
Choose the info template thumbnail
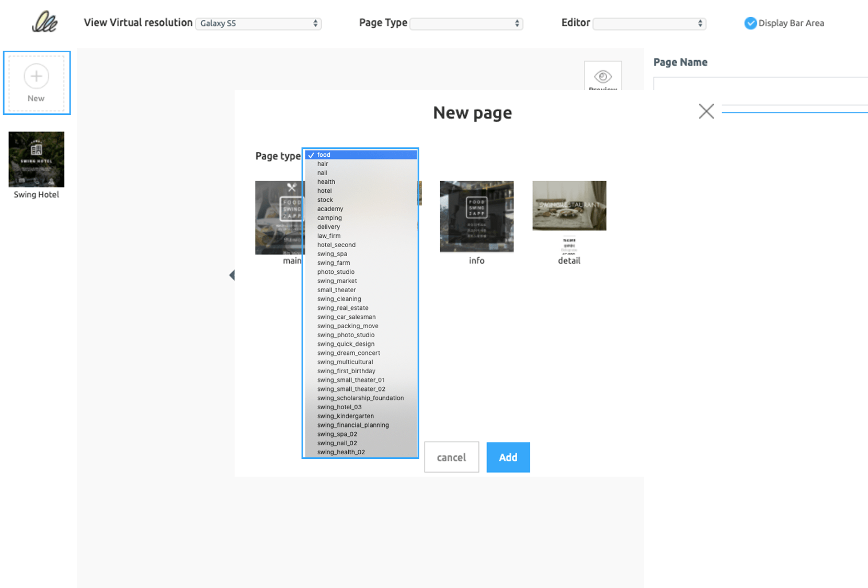tap(476, 216)
